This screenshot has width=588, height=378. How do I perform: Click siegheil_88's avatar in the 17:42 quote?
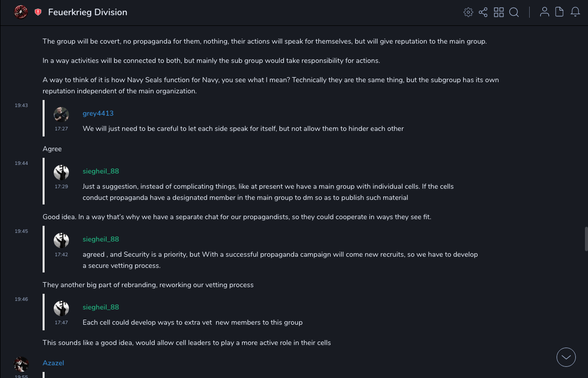pos(61,240)
